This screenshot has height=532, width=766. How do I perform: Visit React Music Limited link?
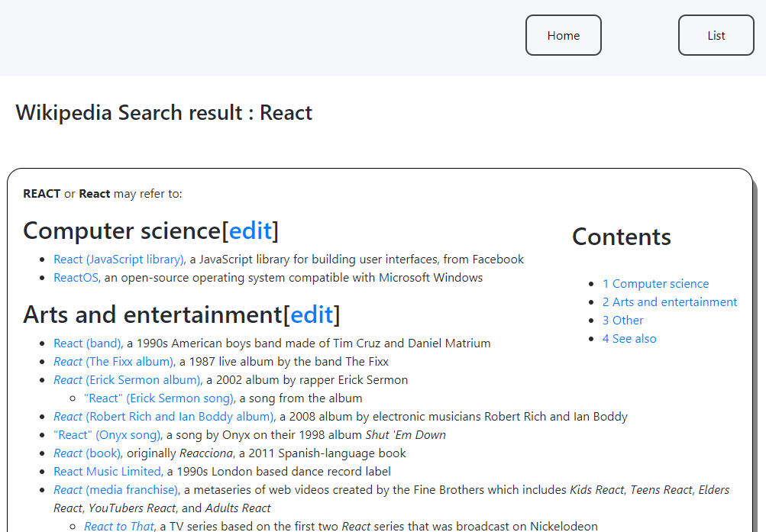pyautogui.click(x=107, y=472)
